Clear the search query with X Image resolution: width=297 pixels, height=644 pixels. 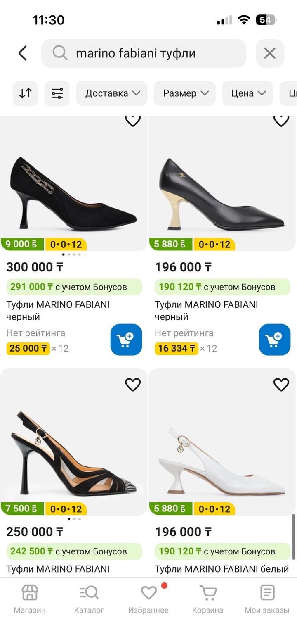270,53
